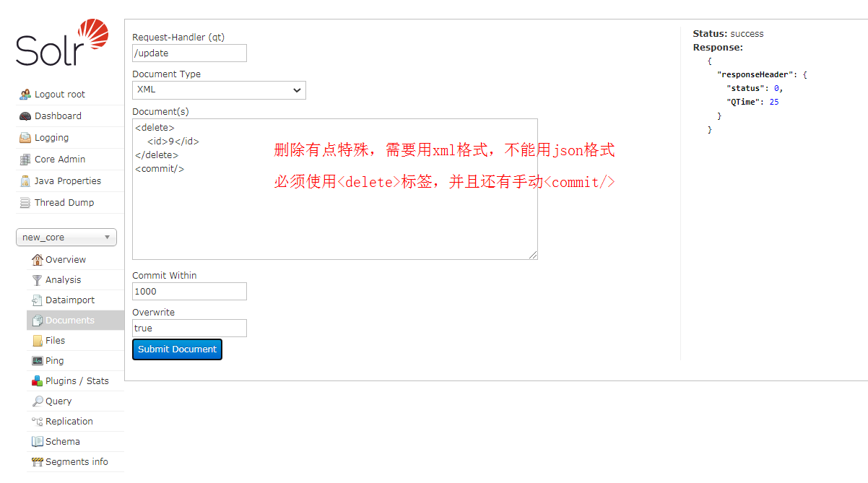Open the new_core selector dropdown
The width and height of the screenshot is (868, 483).
click(66, 237)
